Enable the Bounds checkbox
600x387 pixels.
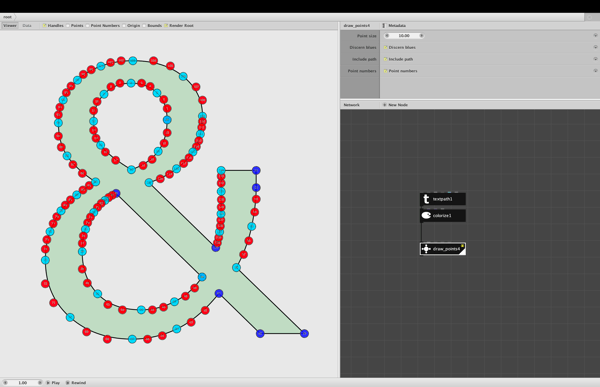coord(144,26)
